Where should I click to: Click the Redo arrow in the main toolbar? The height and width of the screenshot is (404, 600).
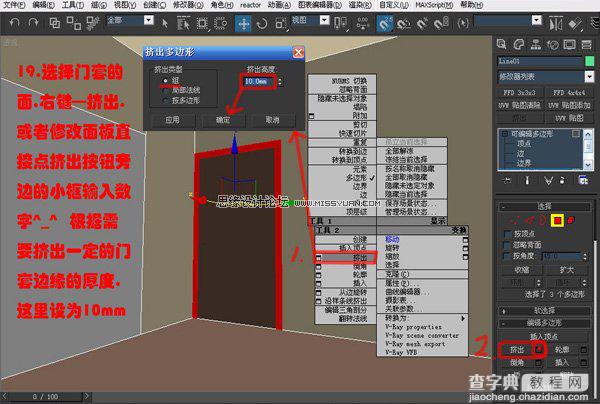(x=34, y=23)
